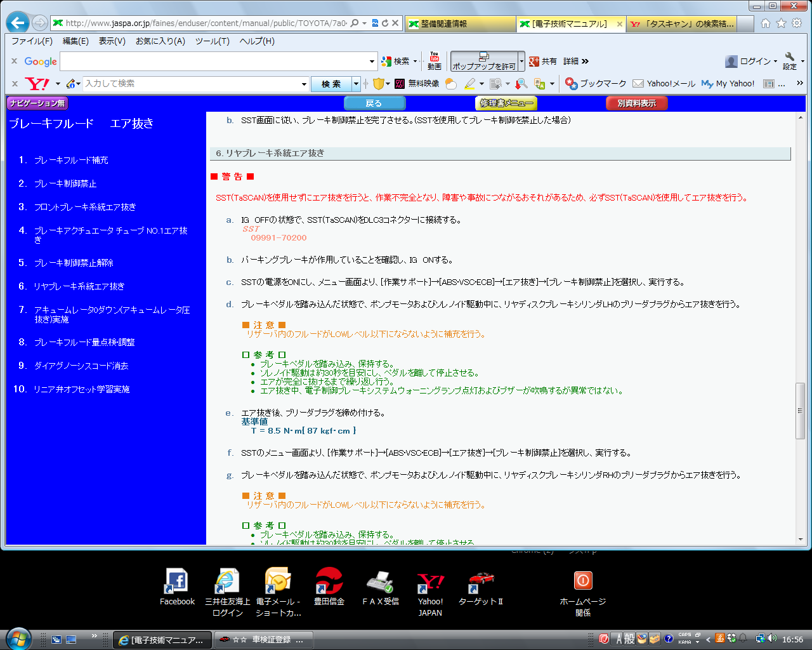Go to 6. リヤブレーキ系統エア抜き link
Image resolution: width=812 pixels, height=650 pixels.
[x=79, y=286]
